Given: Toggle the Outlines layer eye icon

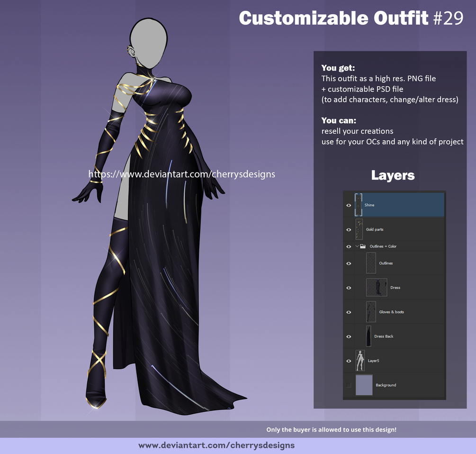Looking at the screenshot, I should [x=349, y=263].
